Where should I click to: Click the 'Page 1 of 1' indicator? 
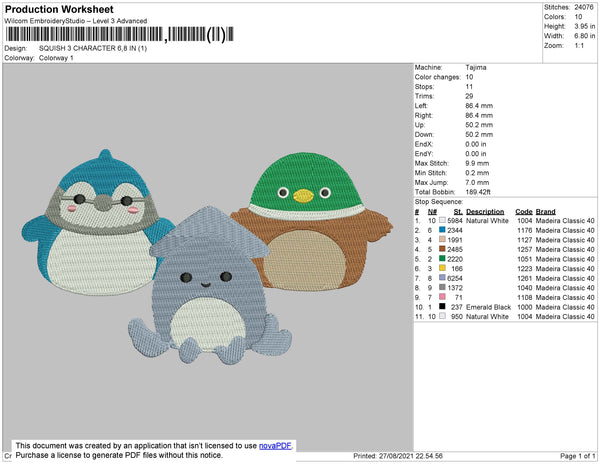[577, 456]
